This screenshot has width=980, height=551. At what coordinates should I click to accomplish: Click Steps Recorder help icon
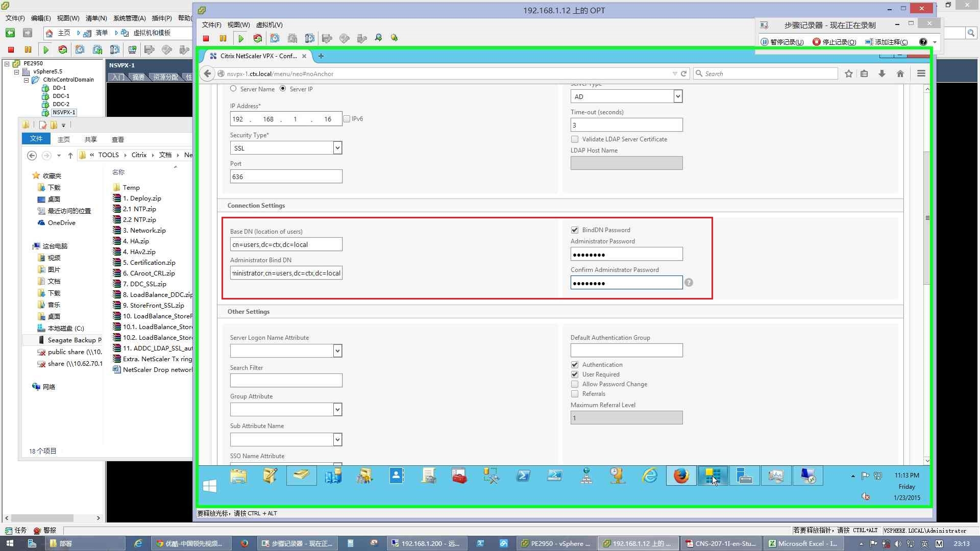923,42
